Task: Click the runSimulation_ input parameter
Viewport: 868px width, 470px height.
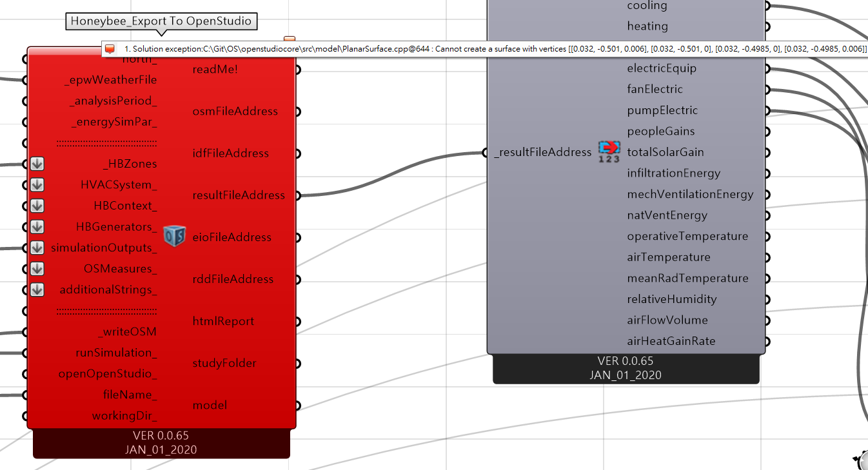Action: [x=116, y=353]
